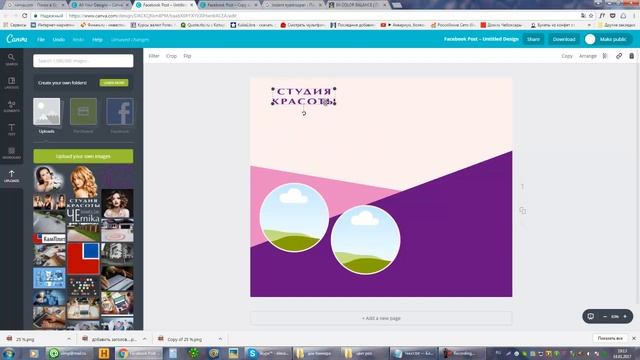Image resolution: width=640 pixels, height=360 pixels.
Task: Delete element with the trash icon
Action: click(631, 56)
